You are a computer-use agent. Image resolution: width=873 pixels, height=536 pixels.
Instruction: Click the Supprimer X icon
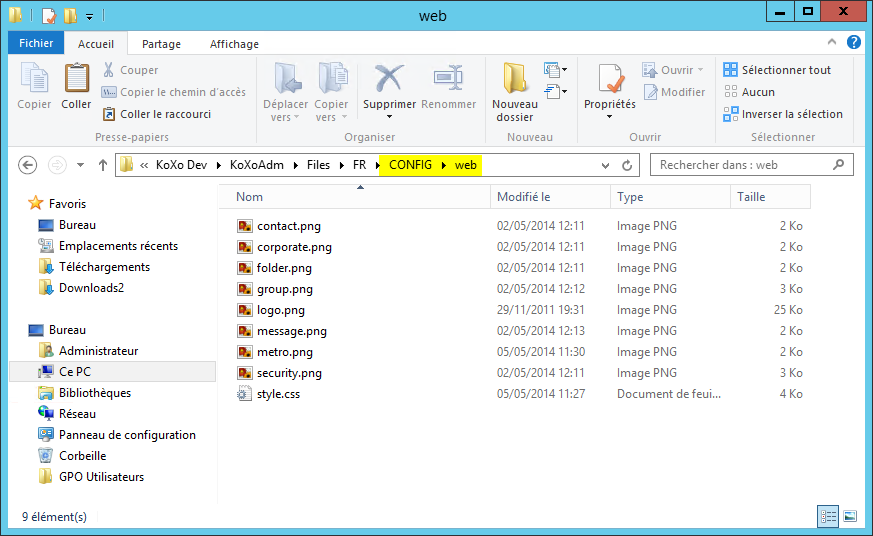click(389, 78)
